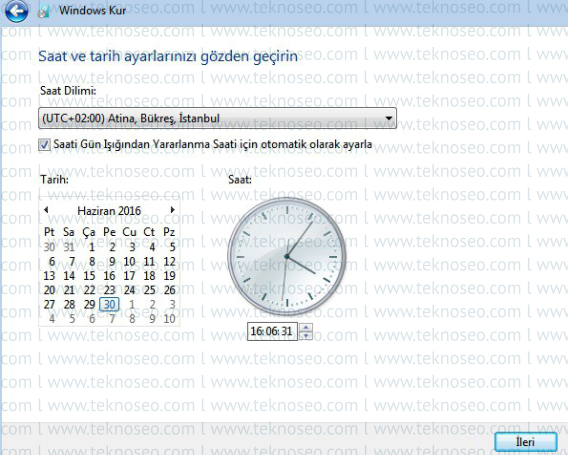Click the Windows Kur setup icon
This screenshot has height=455, width=568.
(43, 11)
